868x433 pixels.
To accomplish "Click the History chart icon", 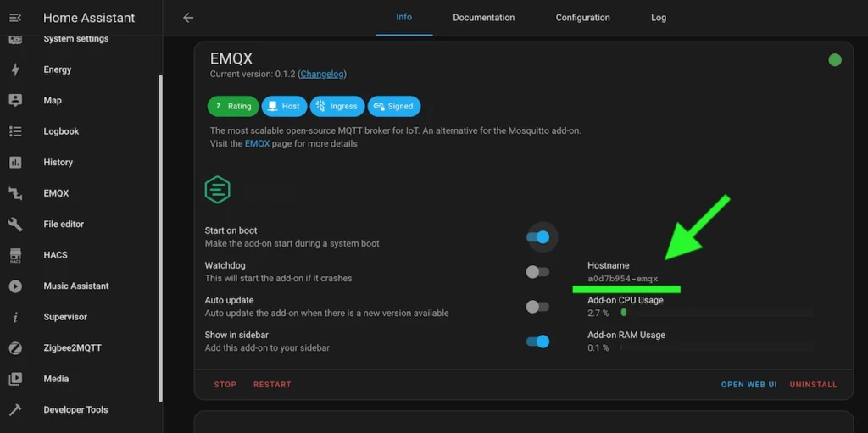I will (x=15, y=162).
